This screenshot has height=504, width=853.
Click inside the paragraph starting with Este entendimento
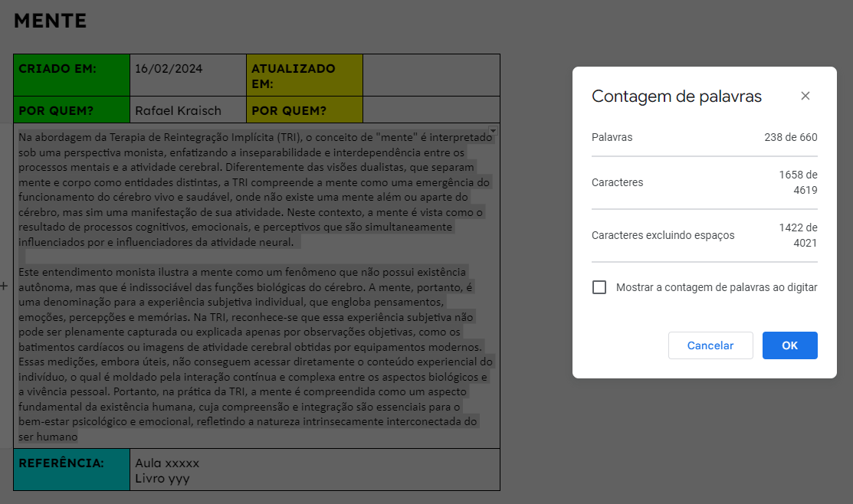point(255,354)
